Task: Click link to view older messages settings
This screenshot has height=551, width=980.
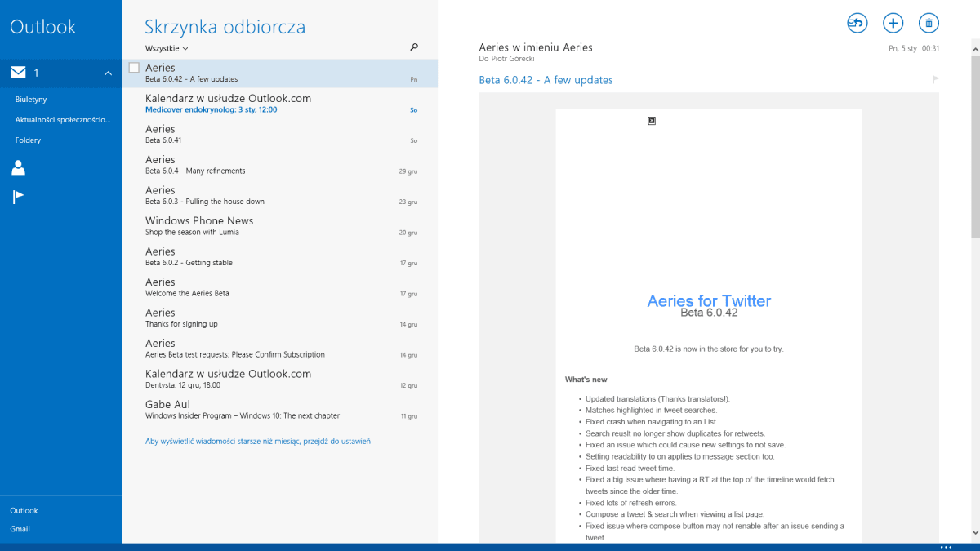Action: [258, 442]
